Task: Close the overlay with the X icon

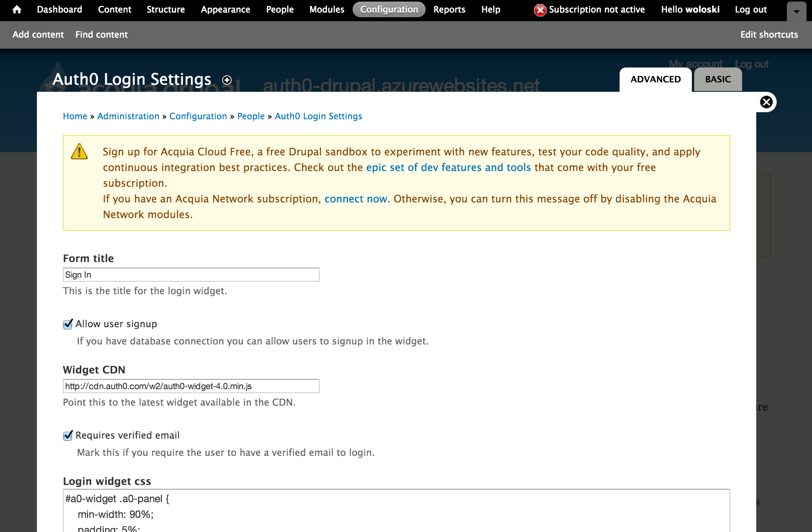Action: [766, 102]
